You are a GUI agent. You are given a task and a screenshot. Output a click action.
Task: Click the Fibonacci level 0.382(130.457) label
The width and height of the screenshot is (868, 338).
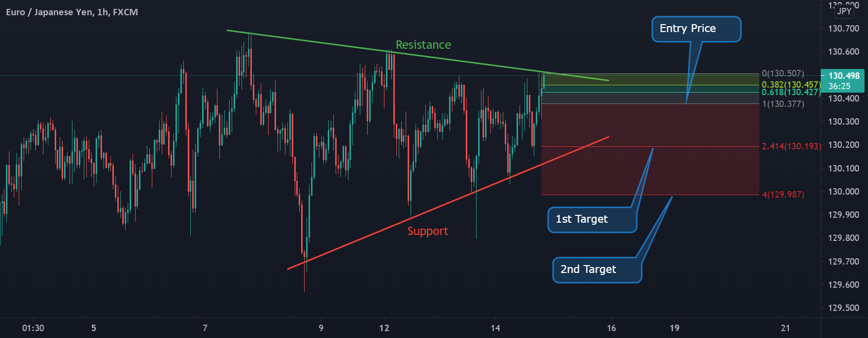[x=791, y=85]
